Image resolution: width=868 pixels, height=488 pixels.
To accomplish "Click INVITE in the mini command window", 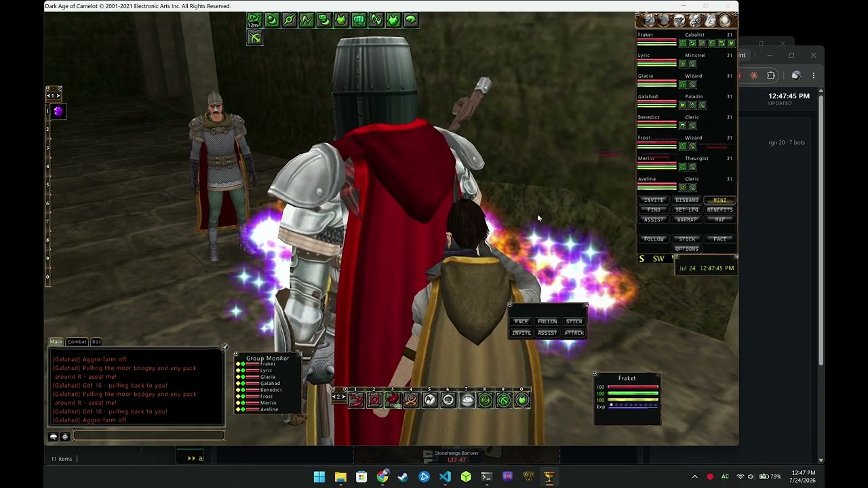I will [x=521, y=333].
